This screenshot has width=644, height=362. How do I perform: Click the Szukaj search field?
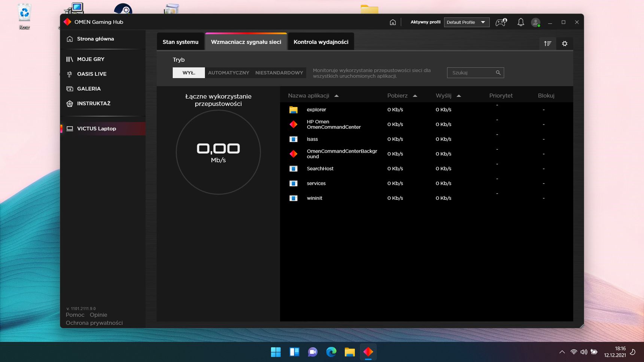pyautogui.click(x=476, y=73)
